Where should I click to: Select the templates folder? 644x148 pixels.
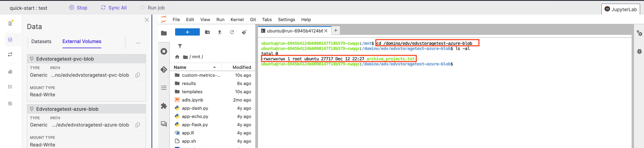point(213,92)
